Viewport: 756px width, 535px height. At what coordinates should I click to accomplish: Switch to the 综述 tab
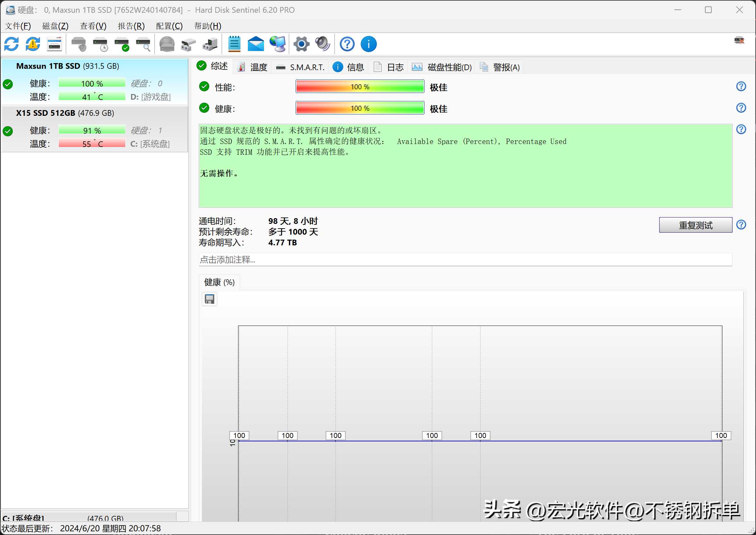(213, 66)
